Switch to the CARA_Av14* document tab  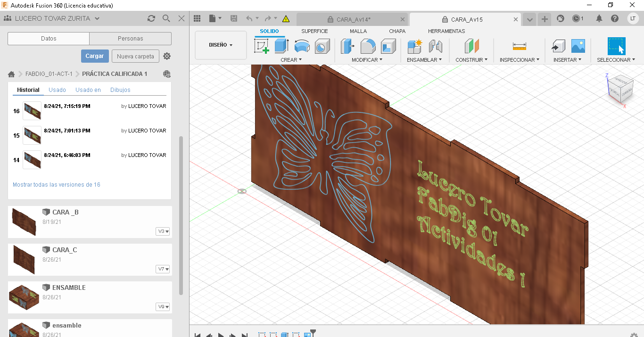point(353,19)
